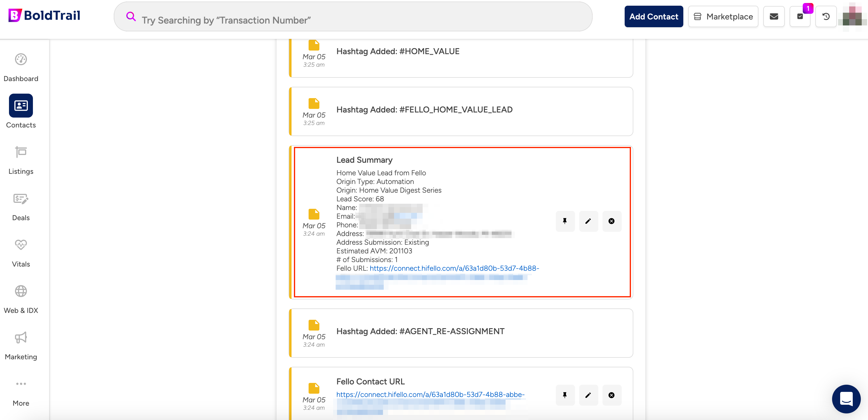Open Deals in sidebar
This screenshot has width=868, height=420.
pyautogui.click(x=21, y=207)
